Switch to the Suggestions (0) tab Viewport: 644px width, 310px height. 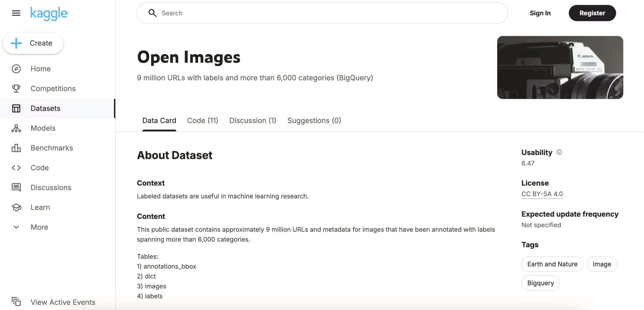click(x=314, y=121)
